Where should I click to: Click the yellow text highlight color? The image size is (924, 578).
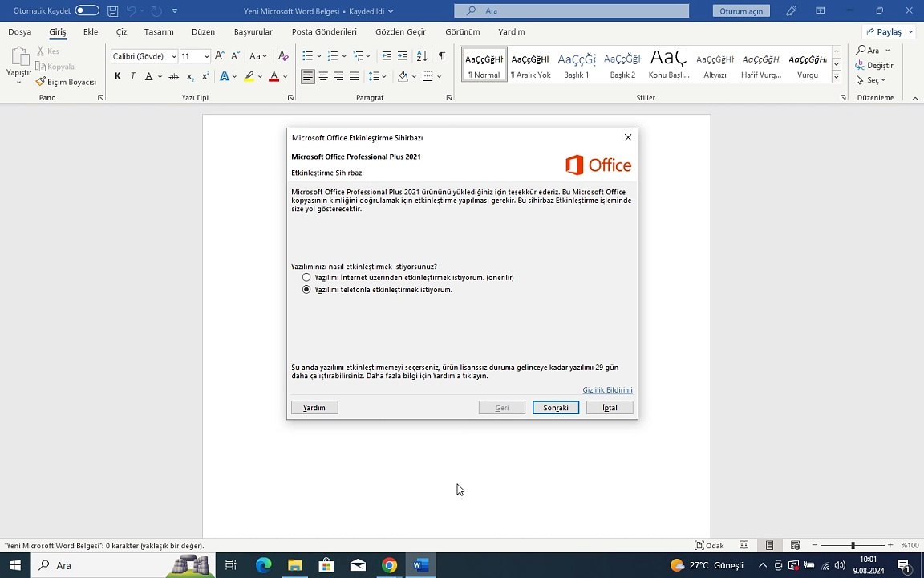249,76
